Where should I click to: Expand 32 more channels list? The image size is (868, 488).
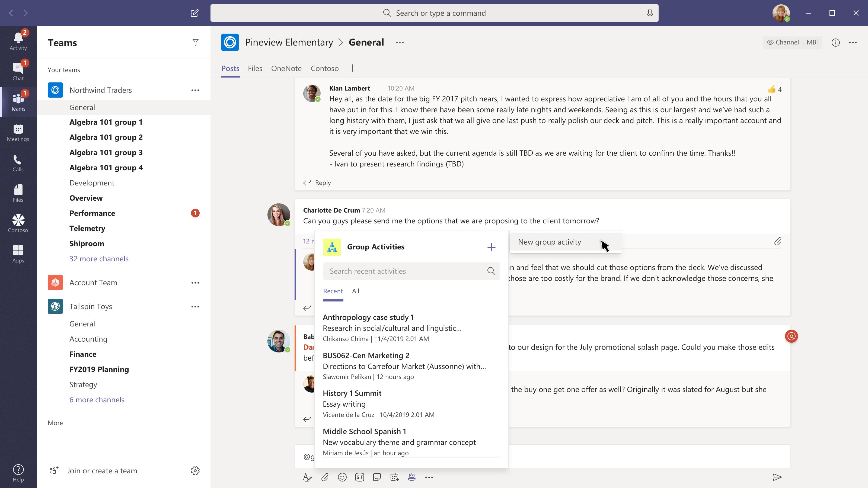[99, 259]
